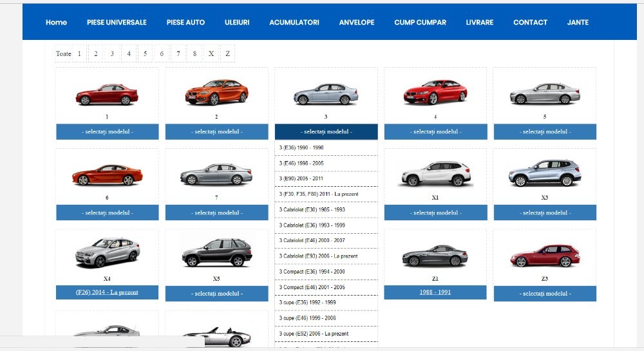The width and height of the screenshot is (644, 351).
Task: Select the Toate filter tab
Action: pos(63,54)
